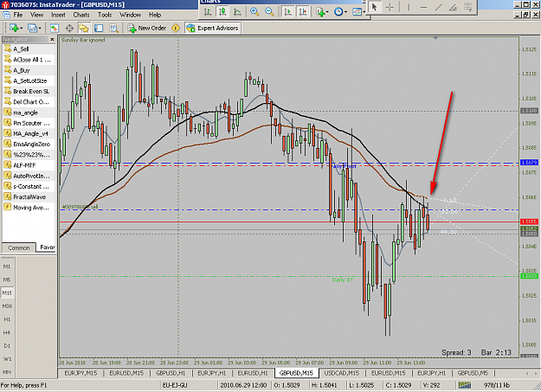Switch to the Favorites tab in Navigator
The image size is (541, 392).
click(x=47, y=247)
